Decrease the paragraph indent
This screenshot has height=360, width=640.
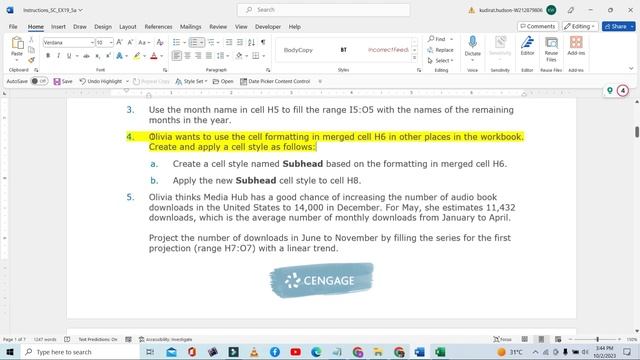pos(229,42)
